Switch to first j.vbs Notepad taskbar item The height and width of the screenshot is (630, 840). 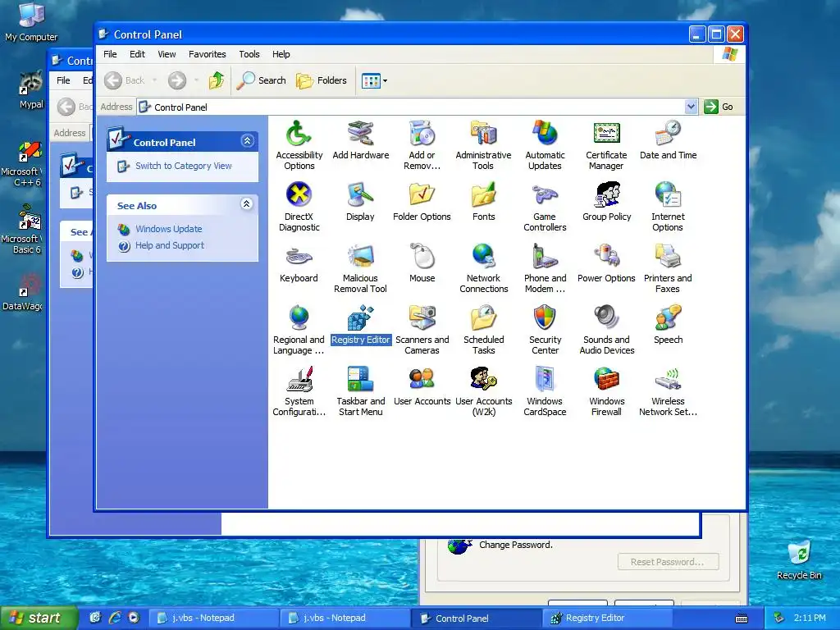click(212, 618)
